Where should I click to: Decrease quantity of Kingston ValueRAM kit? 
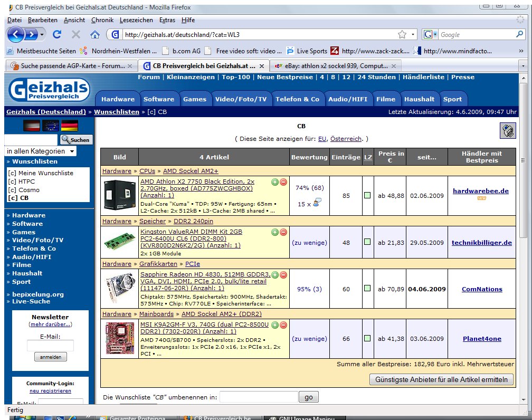click(x=283, y=232)
